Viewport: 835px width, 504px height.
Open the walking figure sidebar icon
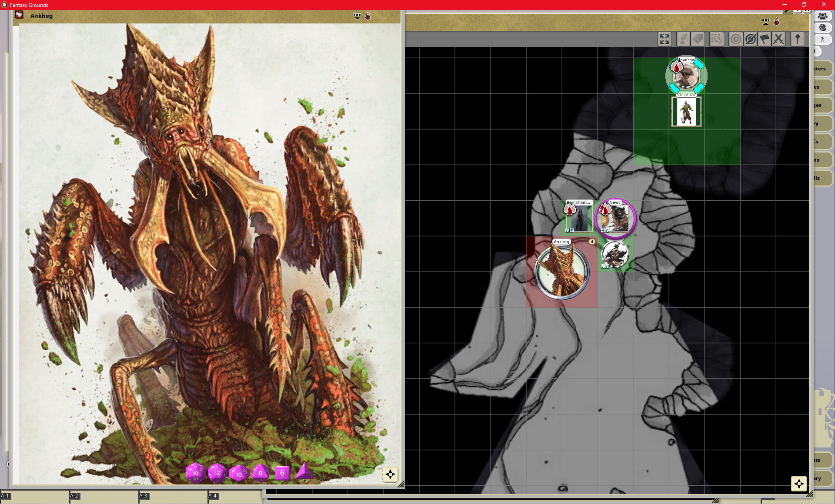pos(822,40)
